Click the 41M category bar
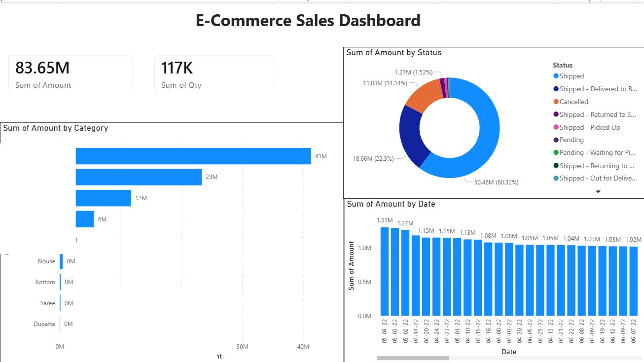The width and height of the screenshot is (644, 362). click(193, 156)
